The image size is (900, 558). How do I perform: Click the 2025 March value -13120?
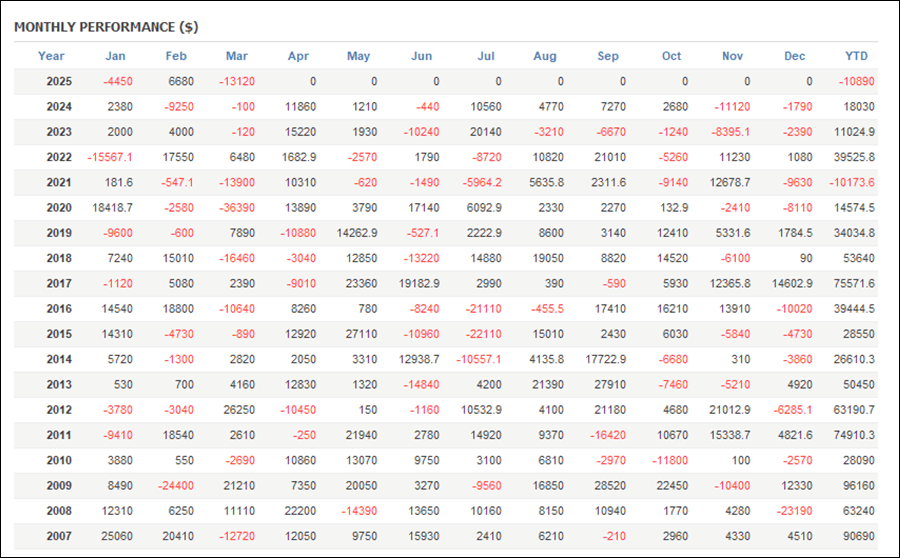tap(236, 82)
